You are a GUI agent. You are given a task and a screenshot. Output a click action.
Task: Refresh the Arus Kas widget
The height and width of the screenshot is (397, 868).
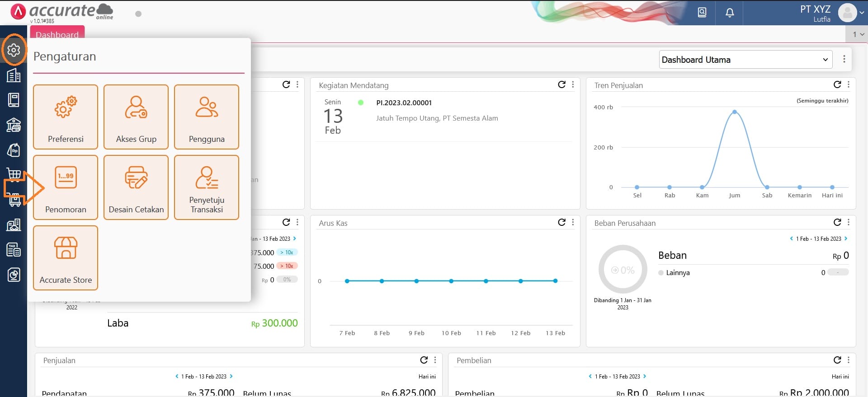click(561, 222)
